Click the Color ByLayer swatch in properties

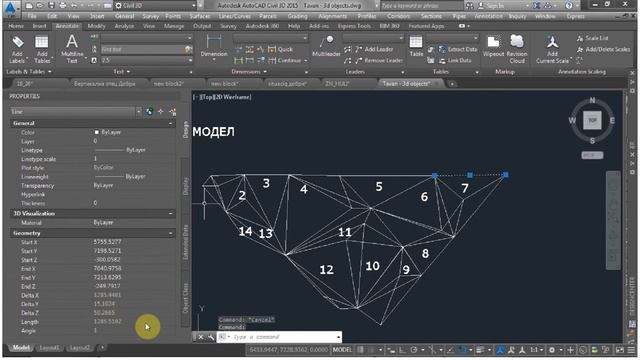pyautogui.click(x=97, y=132)
